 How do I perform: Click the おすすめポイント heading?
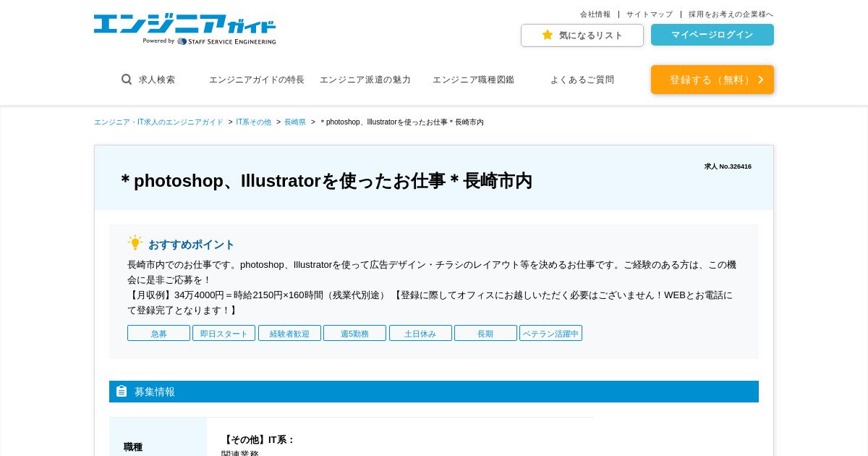pyautogui.click(x=192, y=245)
